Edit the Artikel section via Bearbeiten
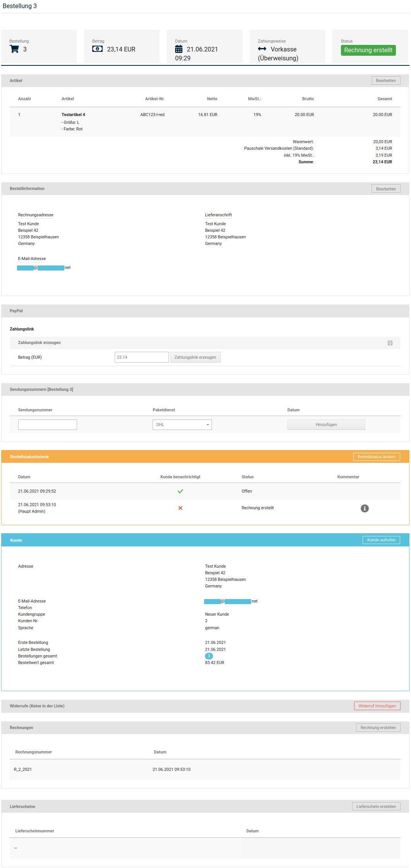This screenshot has width=411, height=868. [385, 80]
